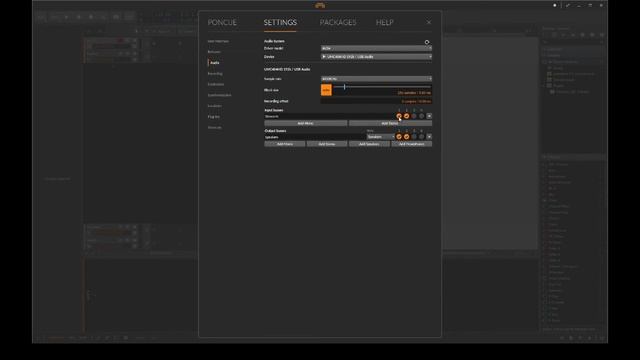This screenshot has height=360, width=640.
Task: Toggle channel 4 for the input bus
Action: [422, 116]
